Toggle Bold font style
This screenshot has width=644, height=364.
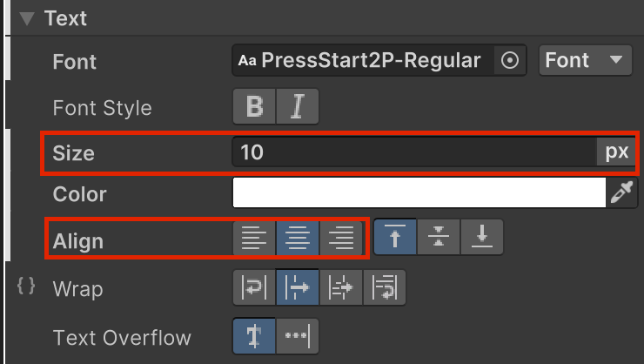tap(254, 106)
